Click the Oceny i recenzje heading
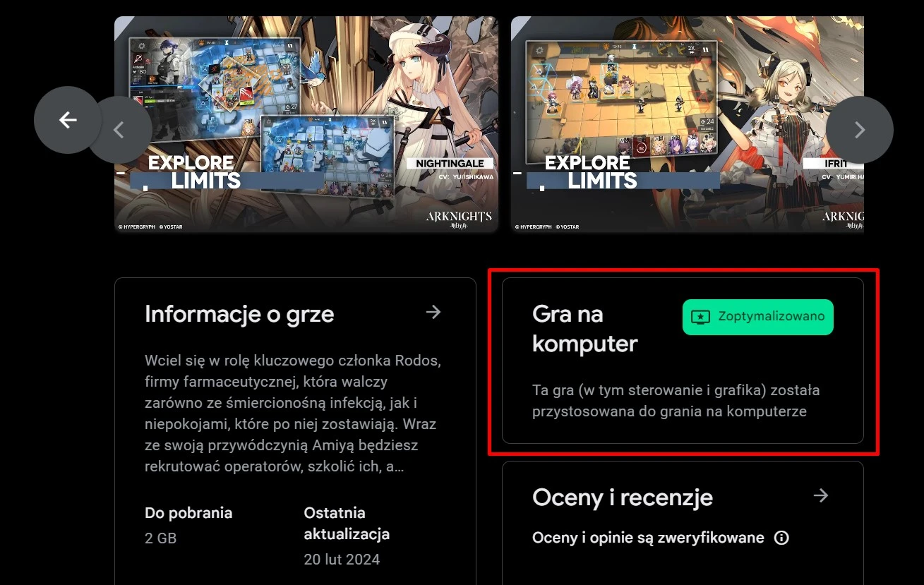This screenshot has width=924, height=585. [x=623, y=497]
